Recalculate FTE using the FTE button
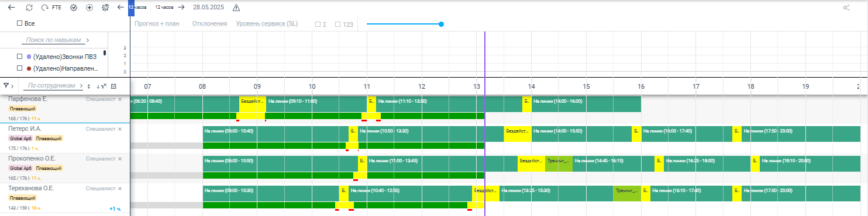868x216 pixels. point(51,8)
